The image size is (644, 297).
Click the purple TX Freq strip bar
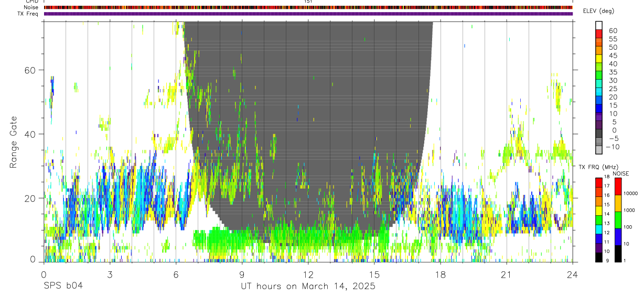click(308, 14)
